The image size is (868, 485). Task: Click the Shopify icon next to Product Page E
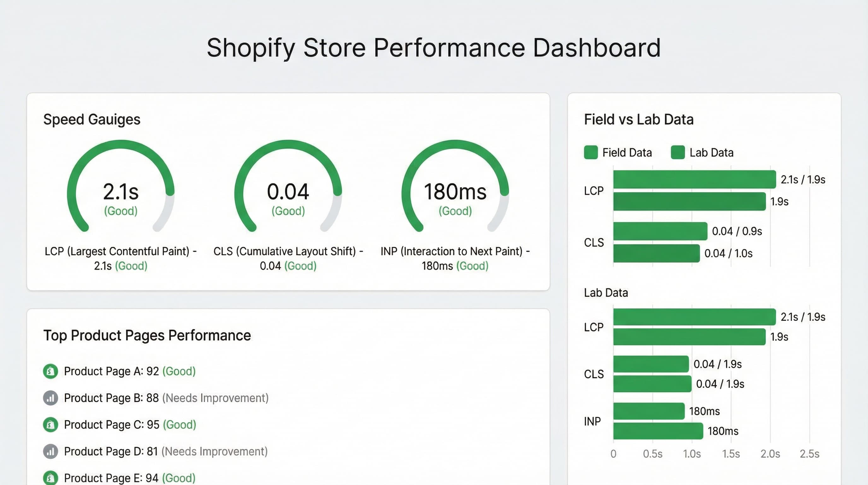pyautogui.click(x=50, y=478)
